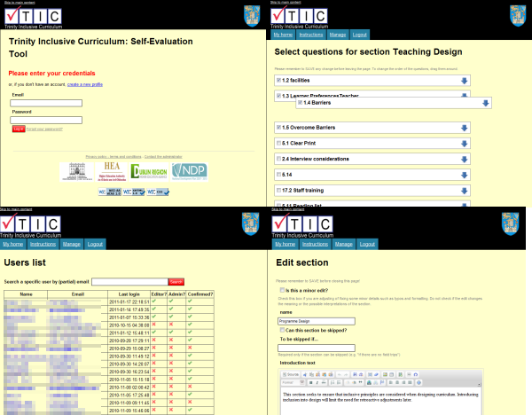The height and width of the screenshot is (415, 532).
Task: Check the 2.4 Interview considerations question
Action: (x=278, y=159)
